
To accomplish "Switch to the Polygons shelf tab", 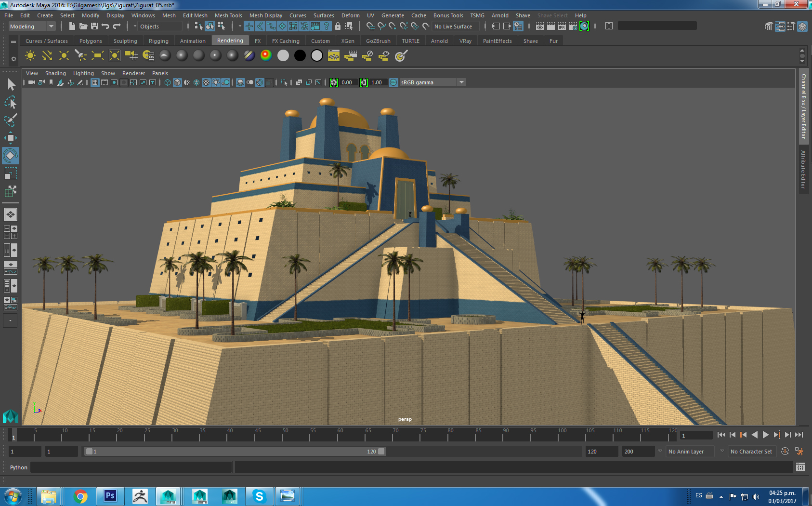I will 91,41.
